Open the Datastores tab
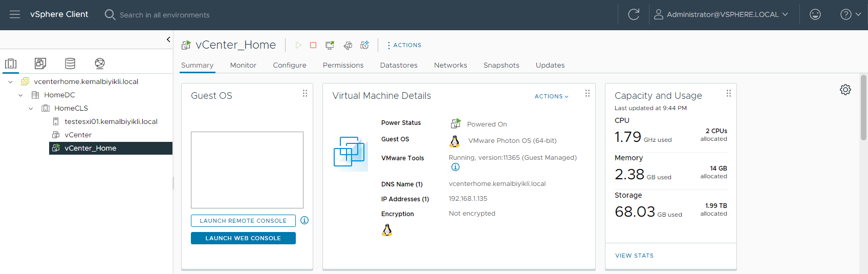This screenshot has width=868, height=274. click(x=399, y=65)
